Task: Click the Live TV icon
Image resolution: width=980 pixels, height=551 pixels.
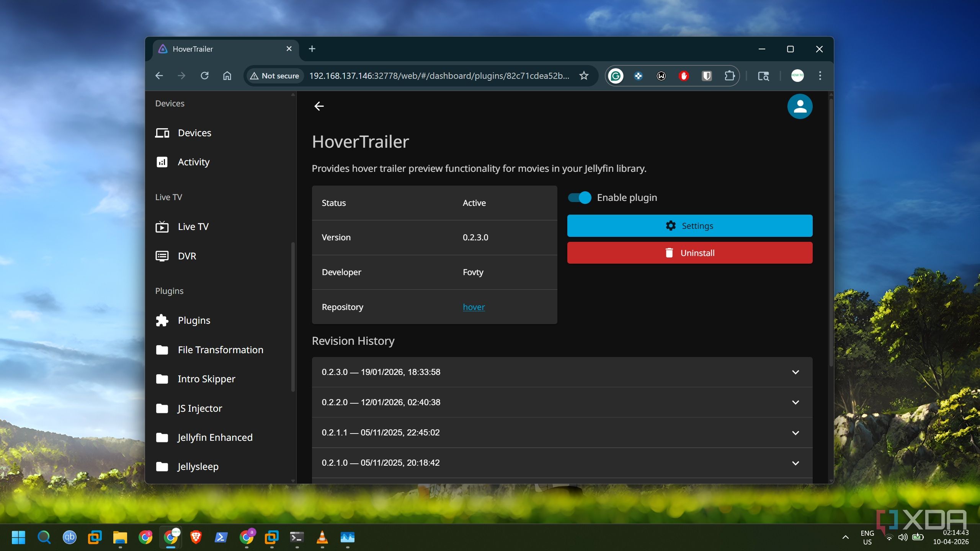Action: pos(162,227)
